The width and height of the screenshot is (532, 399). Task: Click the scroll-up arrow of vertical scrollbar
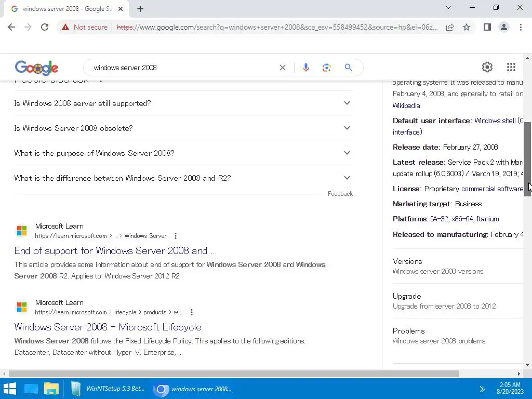527,58
